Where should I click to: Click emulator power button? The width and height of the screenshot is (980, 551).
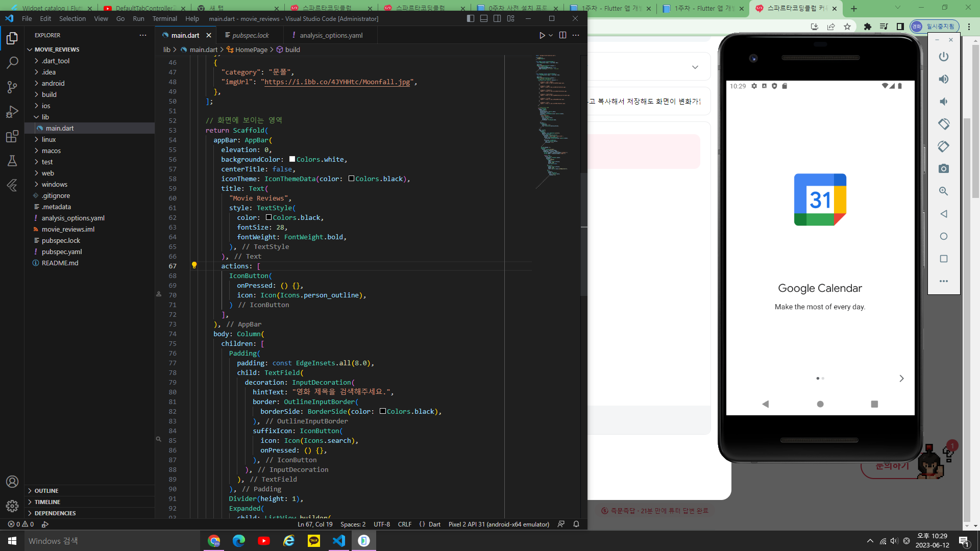tap(944, 57)
